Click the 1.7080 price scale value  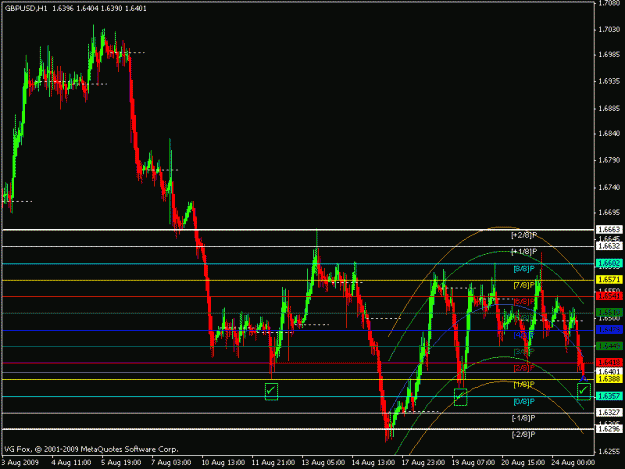pyautogui.click(x=610, y=3)
